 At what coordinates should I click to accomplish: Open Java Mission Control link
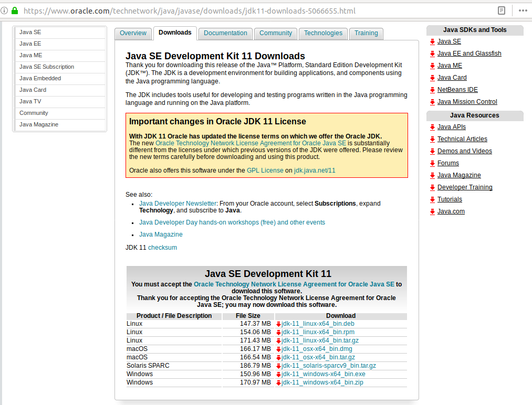coord(467,102)
